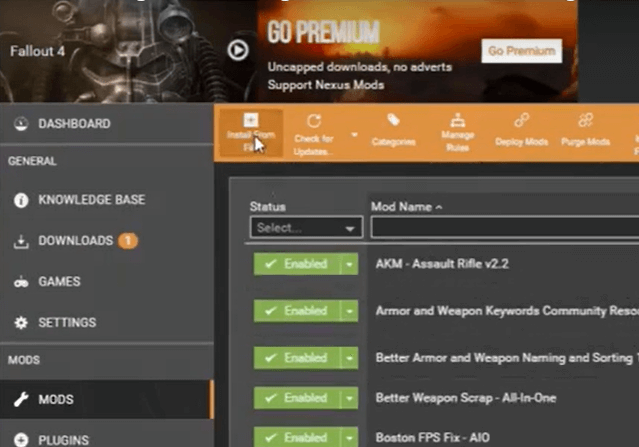Toggle Enabled for Better Weapon Scrap - All-In-One
The width and height of the screenshot is (639, 447).
click(297, 398)
